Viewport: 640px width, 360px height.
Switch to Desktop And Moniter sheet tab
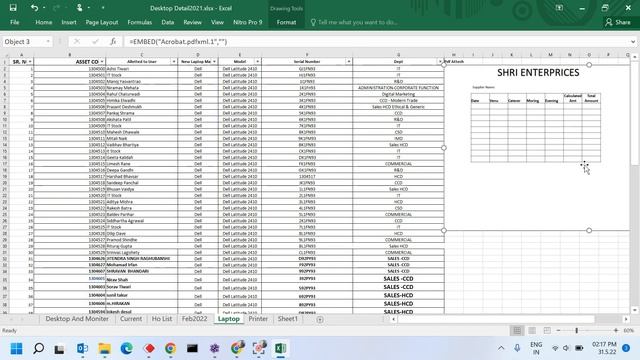77,319
